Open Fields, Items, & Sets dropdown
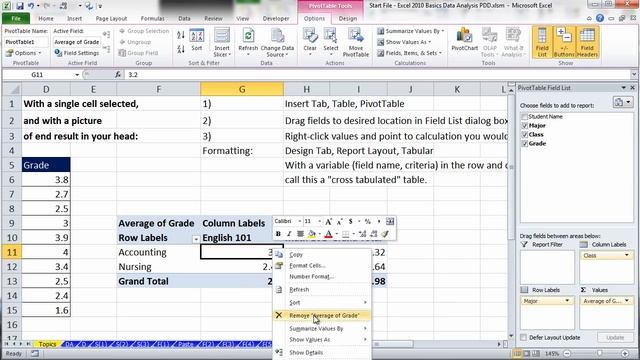The width and height of the screenshot is (640, 360). [x=409, y=53]
